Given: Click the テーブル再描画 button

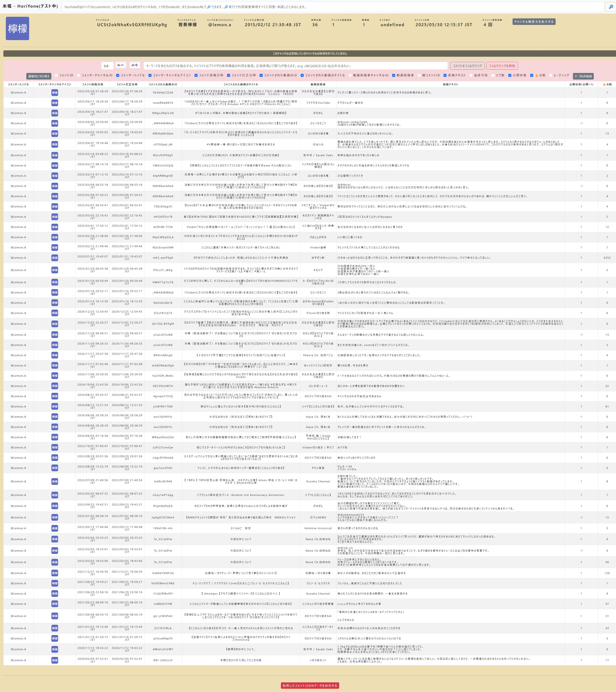Looking at the screenshot, I should click(x=583, y=76).
